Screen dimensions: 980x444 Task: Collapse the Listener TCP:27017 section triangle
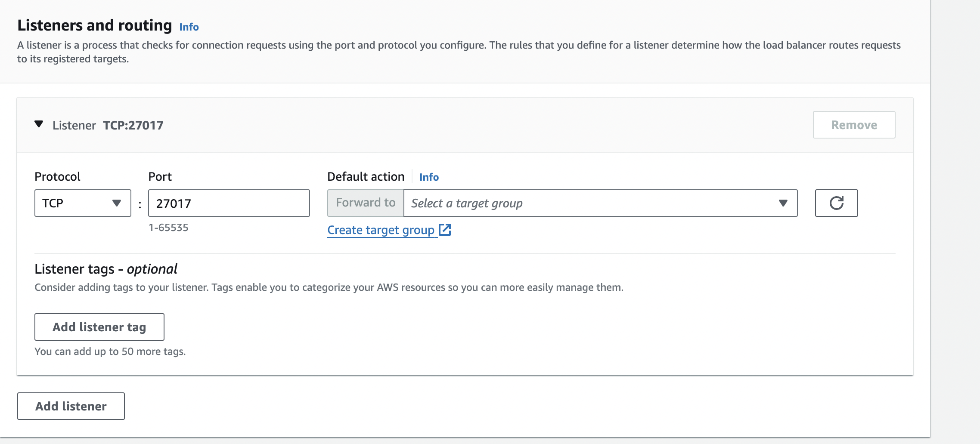pos(39,124)
